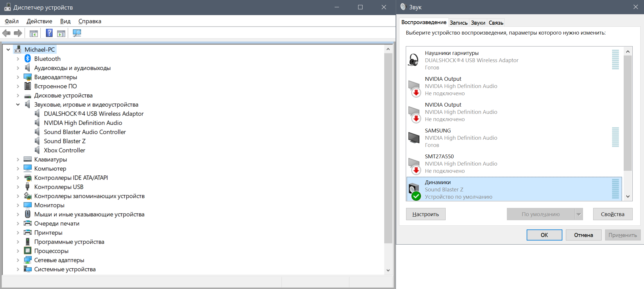Open the Вид menu
This screenshot has width=644, height=289.
[x=65, y=21]
